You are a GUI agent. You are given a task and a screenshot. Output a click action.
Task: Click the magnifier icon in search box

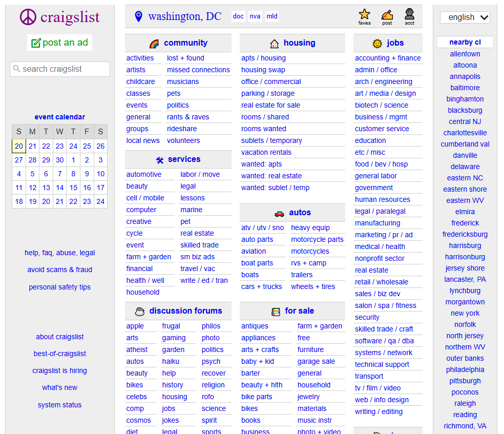tap(17, 69)
